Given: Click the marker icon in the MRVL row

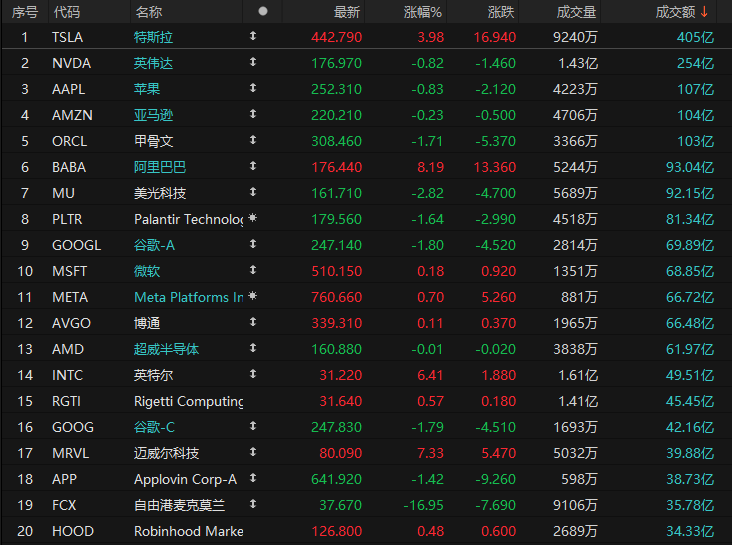Looking at the screenshot, I should click(253, 452).
